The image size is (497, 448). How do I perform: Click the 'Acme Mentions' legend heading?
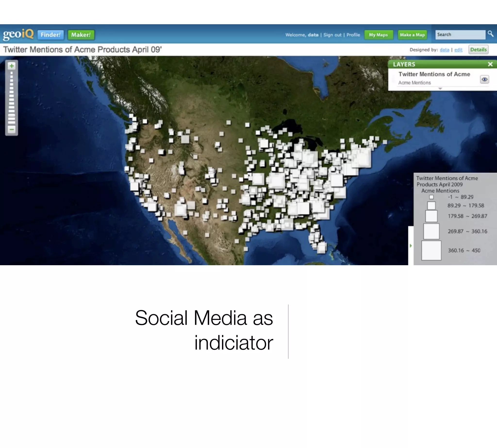pos(440,191)
